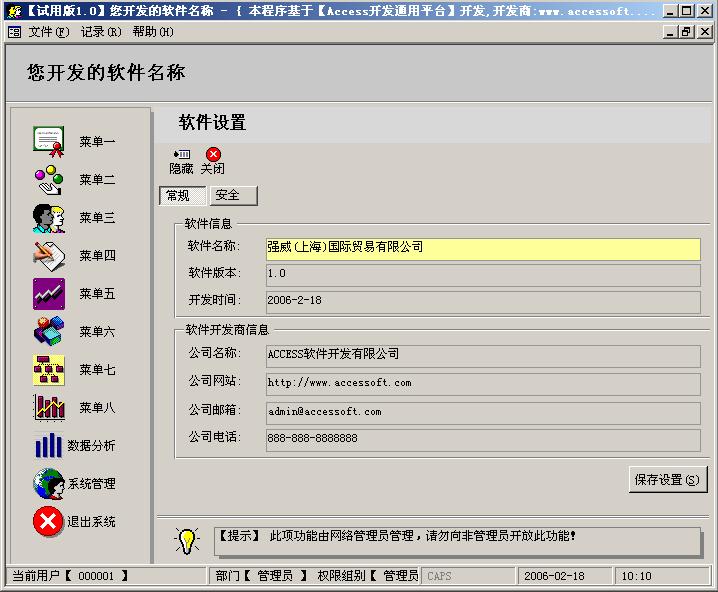The image size is (718, 592).
Task: Click the 软件信息 group label
Action: coord(208,224)
